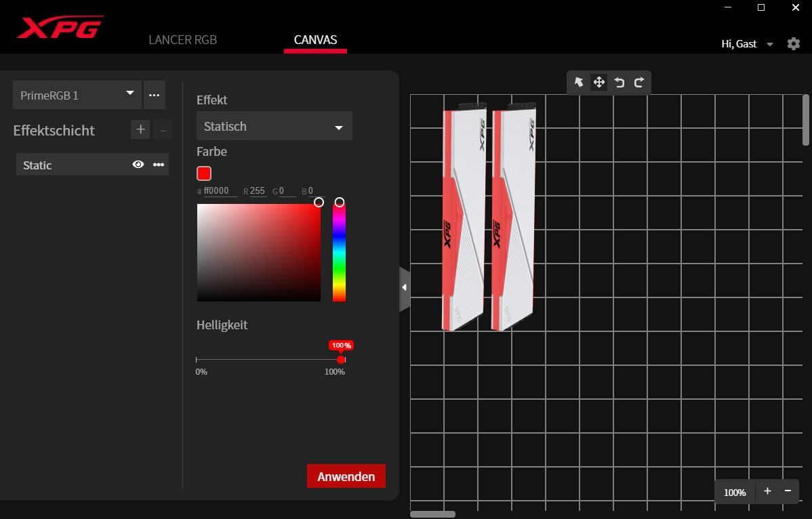Click the Helligkeit brightness slider handle
812x519 pixels.
pos(341,360)
